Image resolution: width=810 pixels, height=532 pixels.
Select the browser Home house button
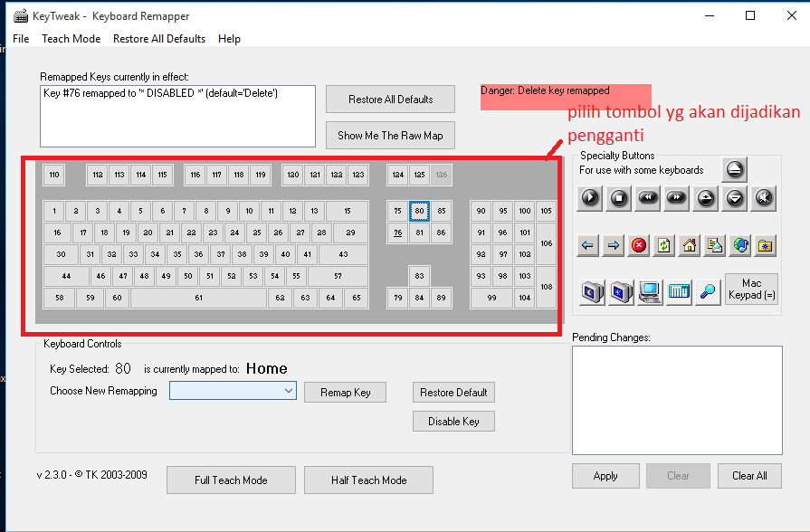coord(689,246)
